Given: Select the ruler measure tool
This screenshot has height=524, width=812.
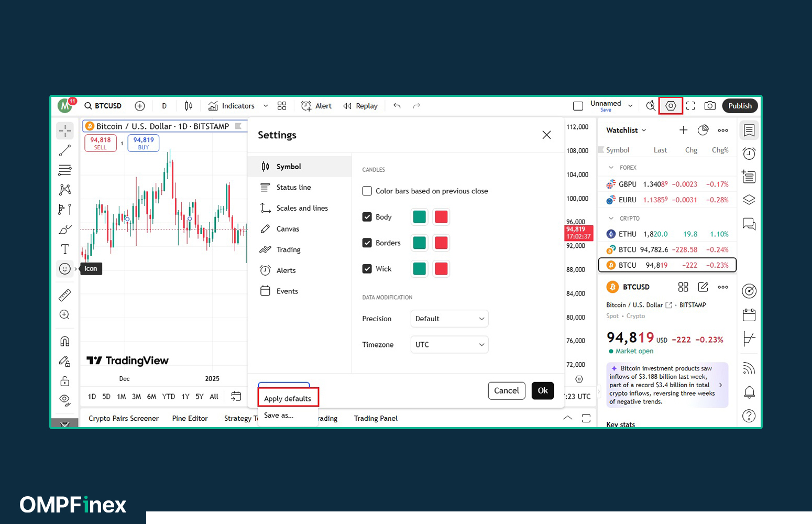Looking at the screenshot, I should pos(65,295).
